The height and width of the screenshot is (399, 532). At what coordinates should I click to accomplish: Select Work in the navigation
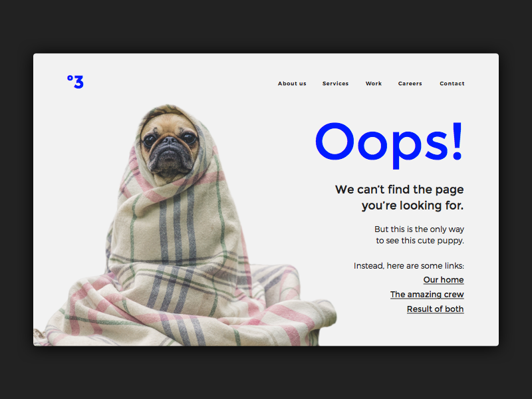coord(374,84)
